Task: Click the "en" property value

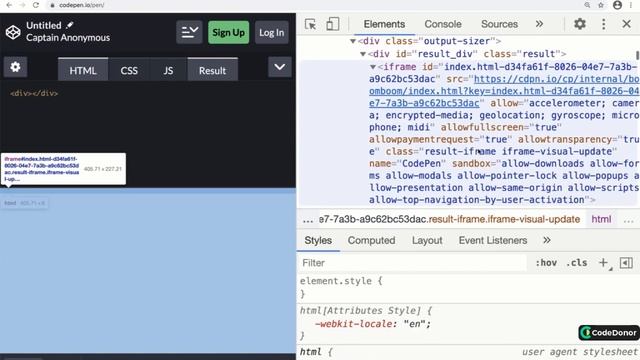Action: pyautogui.click(x=414, y=324)
